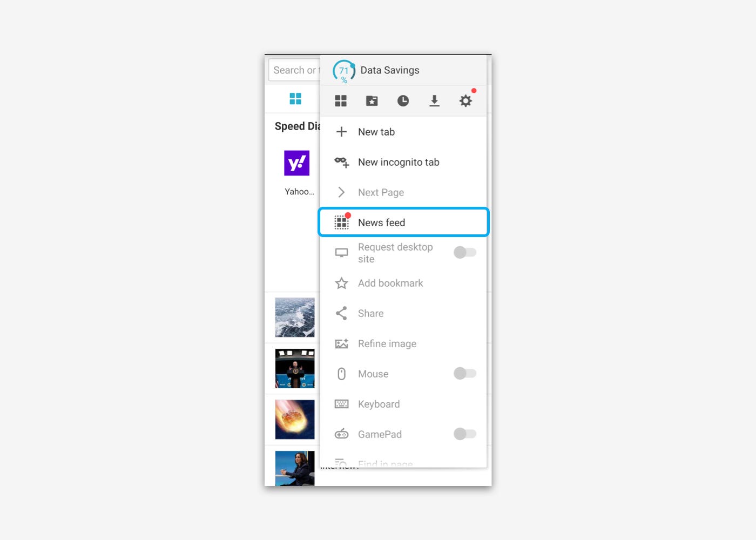Choose Keyboard in the menu
Viewport: 756px width, 540px height.
coord(403,404)
